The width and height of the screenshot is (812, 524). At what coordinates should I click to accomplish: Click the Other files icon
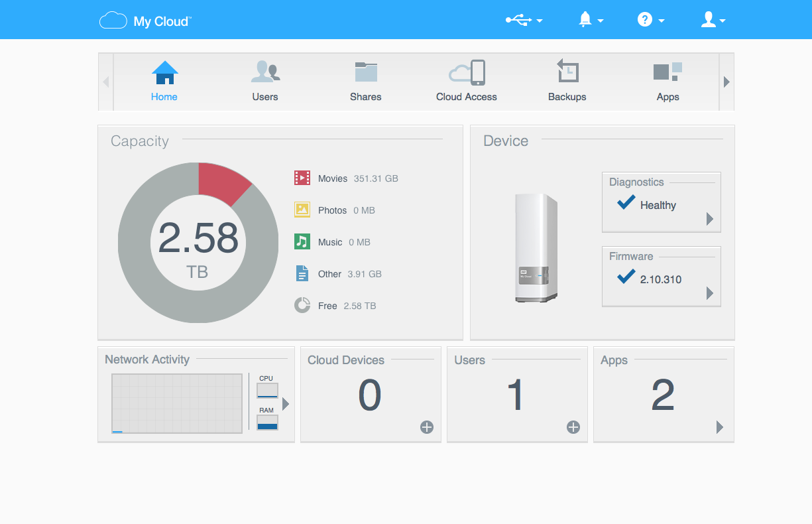[302, 273]
